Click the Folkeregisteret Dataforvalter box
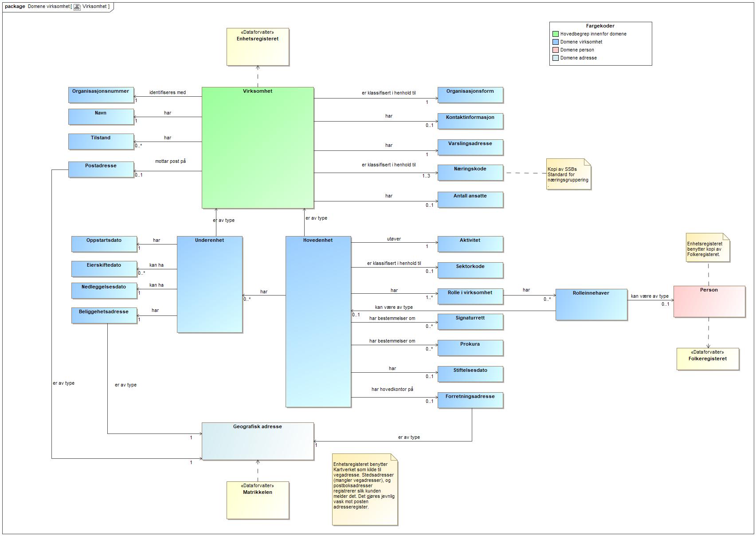The height and width of the screenshot is (536, 756). (x=707, y=359)
